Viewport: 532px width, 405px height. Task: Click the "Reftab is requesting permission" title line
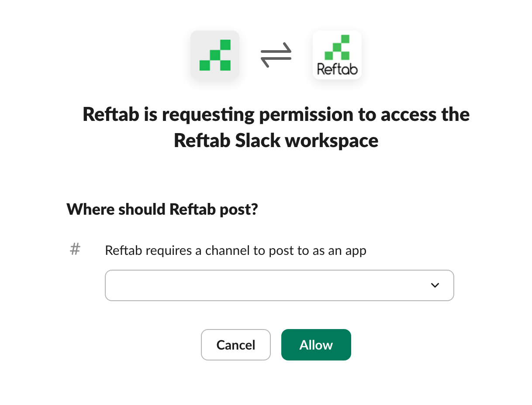click(276, 115)
